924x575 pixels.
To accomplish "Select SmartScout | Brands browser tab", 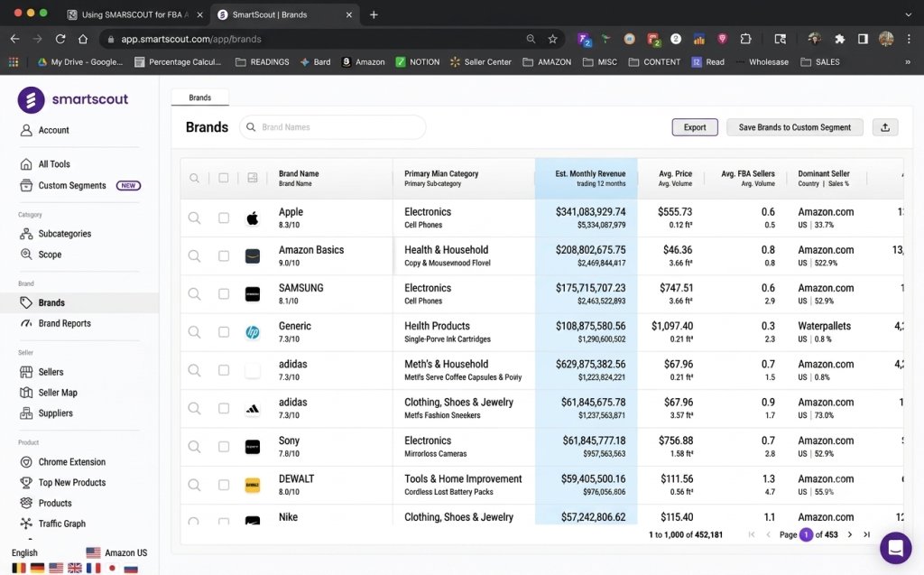I will (286, 14).
